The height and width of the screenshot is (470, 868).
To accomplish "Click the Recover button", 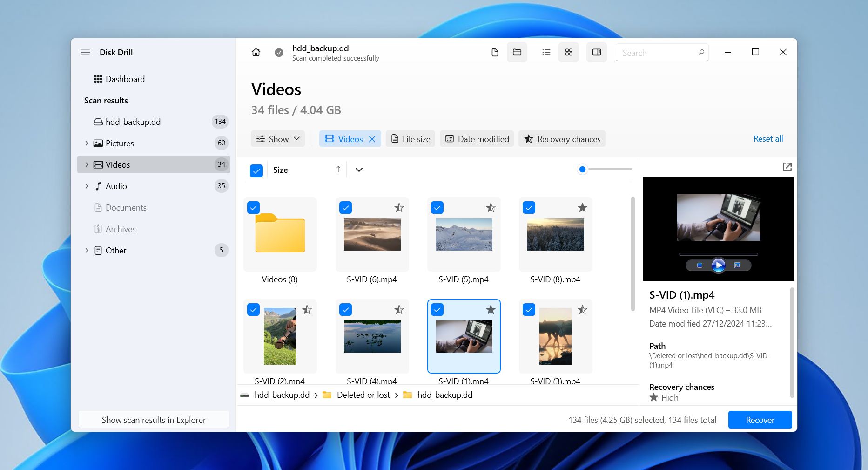I will [760, 420].
